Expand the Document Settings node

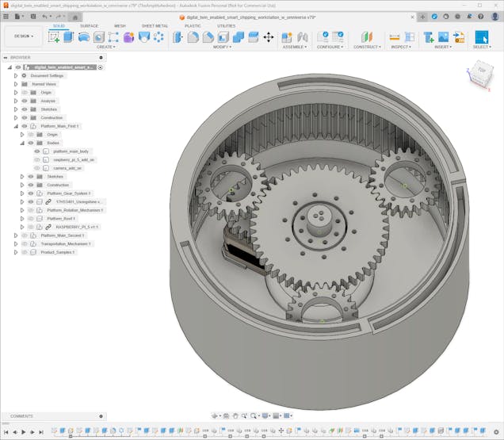click(15, 75)
